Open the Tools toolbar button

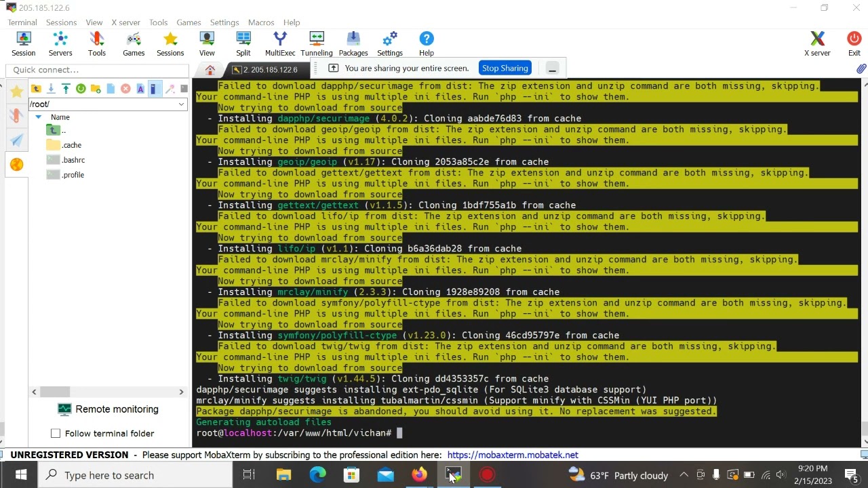click(x=96, y=44)
